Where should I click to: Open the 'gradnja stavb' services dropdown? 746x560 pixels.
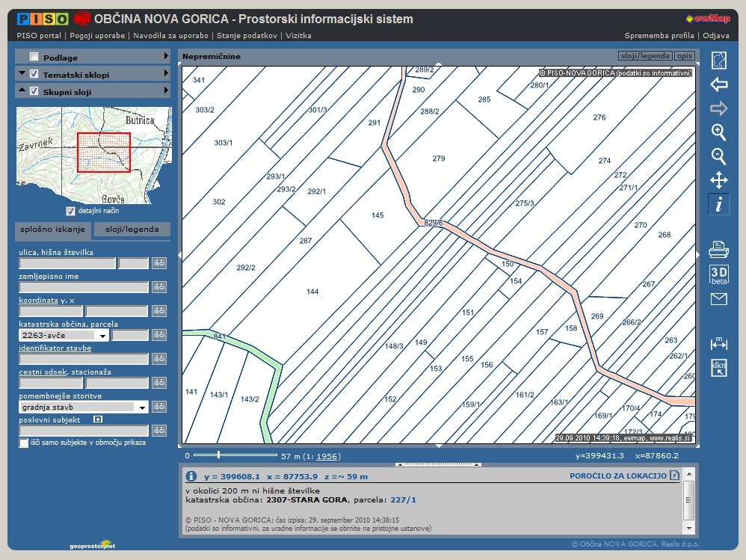click(x=141, y=407)
